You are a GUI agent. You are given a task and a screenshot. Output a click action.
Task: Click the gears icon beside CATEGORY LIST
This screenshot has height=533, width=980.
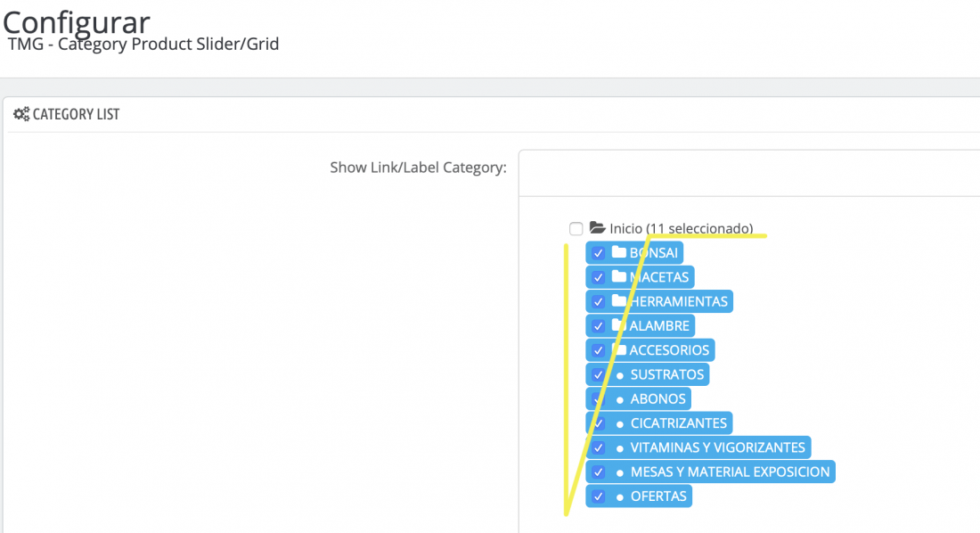pos(21,114)
